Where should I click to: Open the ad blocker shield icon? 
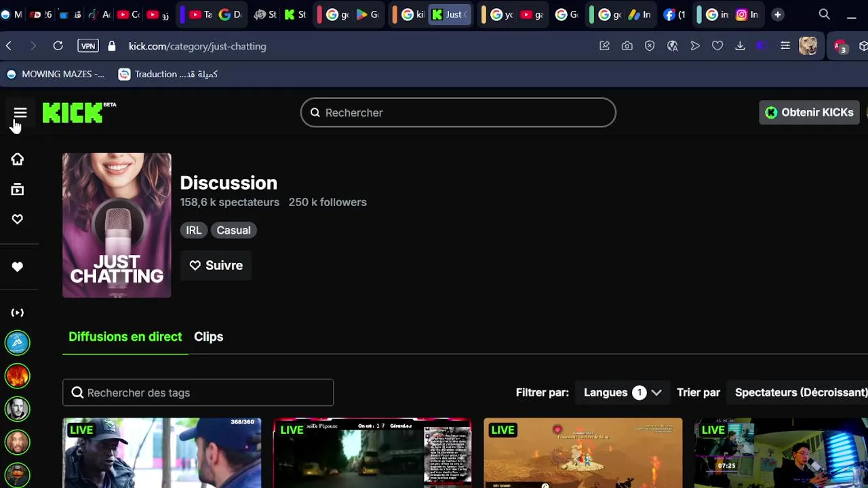click(x=650, y=46)
